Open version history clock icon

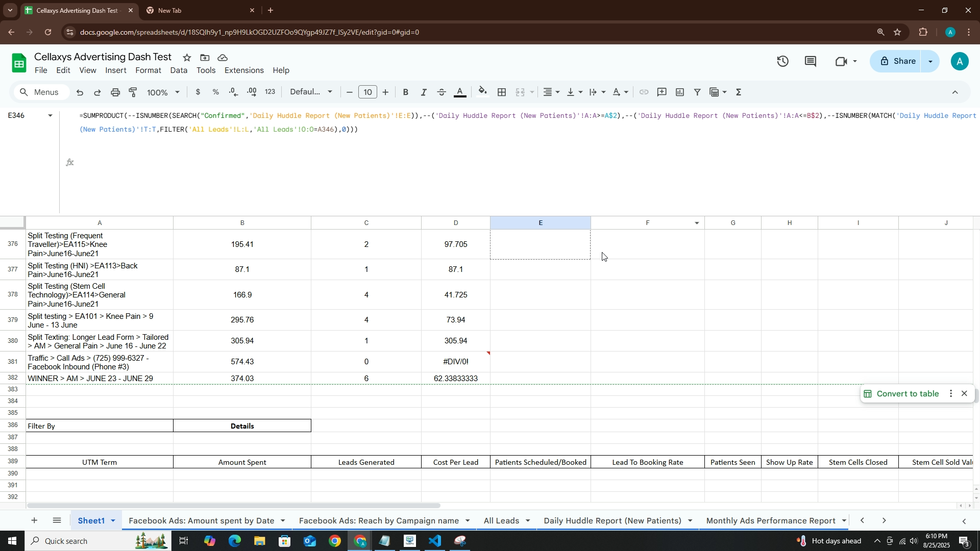coord(782,62)
